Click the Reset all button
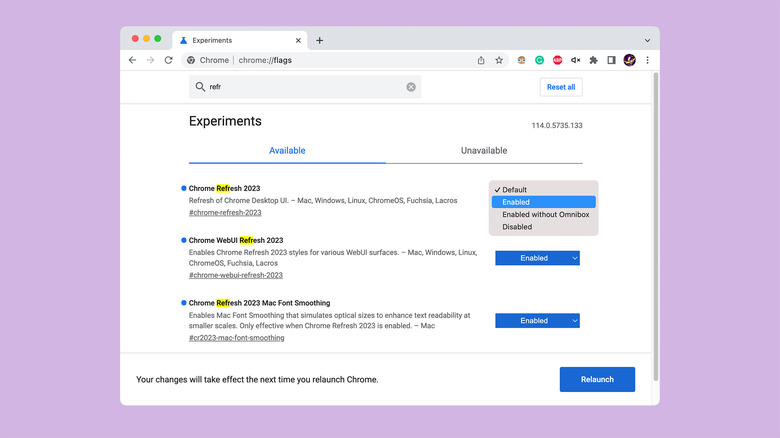The image size is (780, 438). [561, 87]
